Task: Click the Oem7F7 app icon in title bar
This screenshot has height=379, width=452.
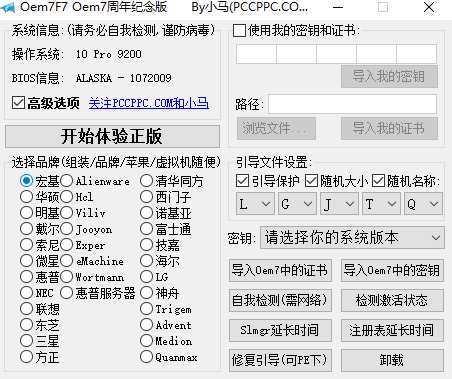Action: pyautogui.click(x=7, y=7)
